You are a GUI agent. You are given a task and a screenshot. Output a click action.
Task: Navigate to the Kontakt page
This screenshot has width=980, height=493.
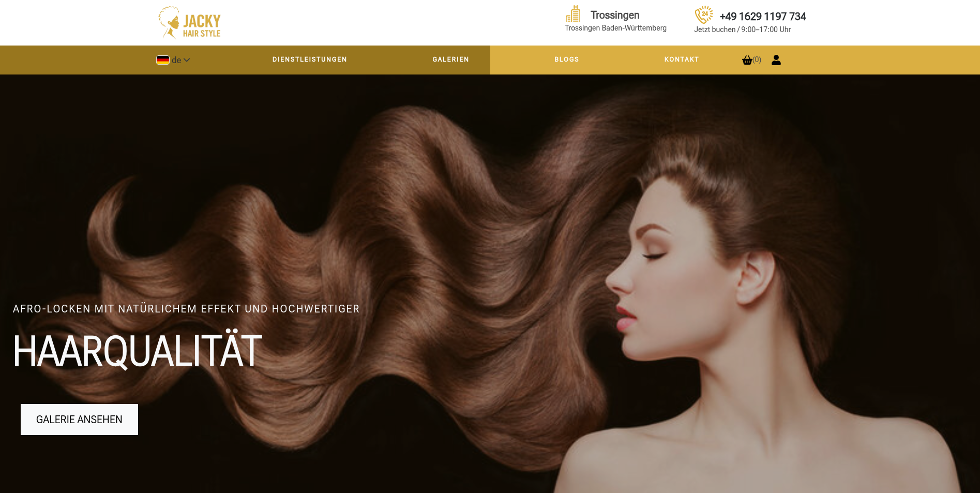681,59
